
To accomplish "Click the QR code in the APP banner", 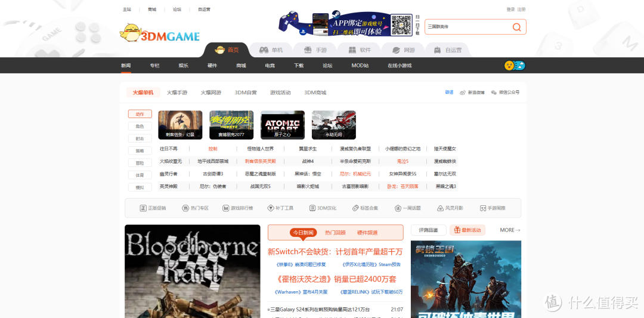I will pyautogui.click(x=401, y=25).
